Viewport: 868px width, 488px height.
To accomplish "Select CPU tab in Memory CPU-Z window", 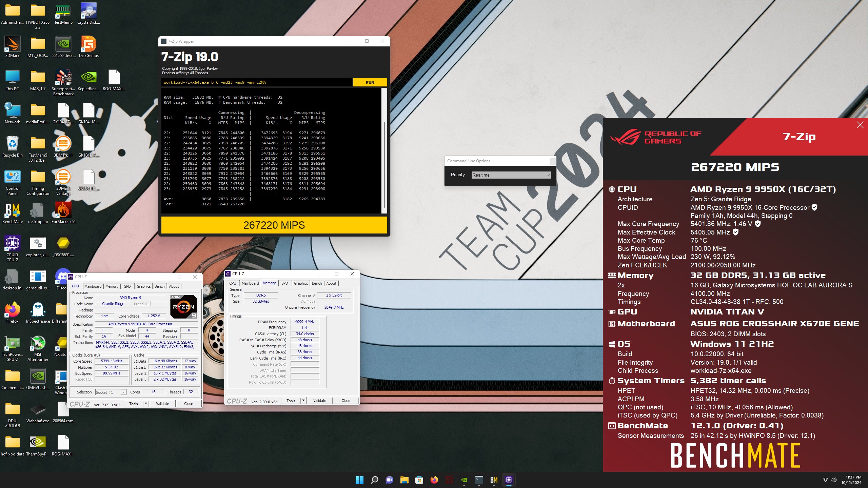I will point(233,283).
